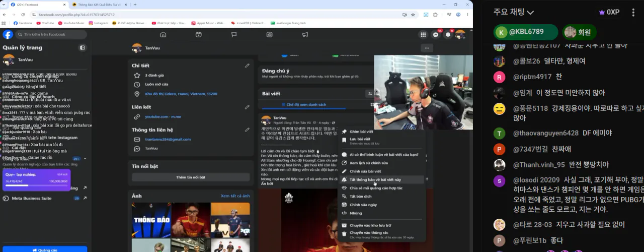
Task: Open the Facebook Home feed icon
Action: click(x=163, y=35)
